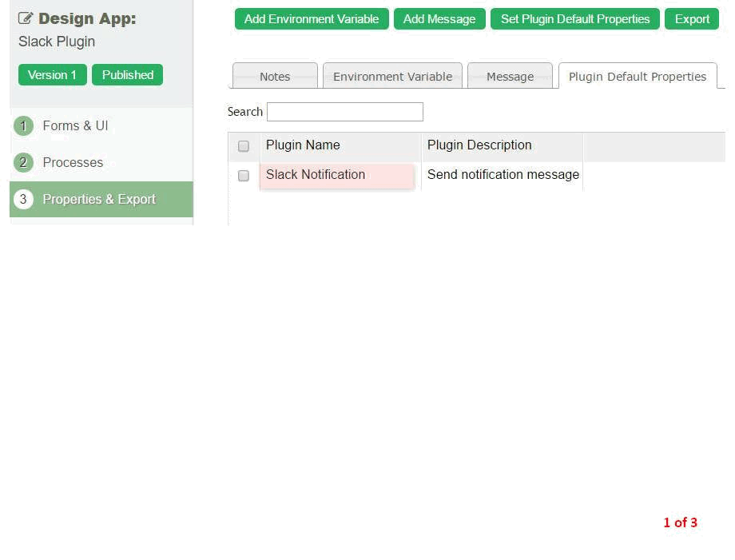This screenshot has height=560, width=735.
Task: Select Properties & Export step
Action: coord(101,199)
